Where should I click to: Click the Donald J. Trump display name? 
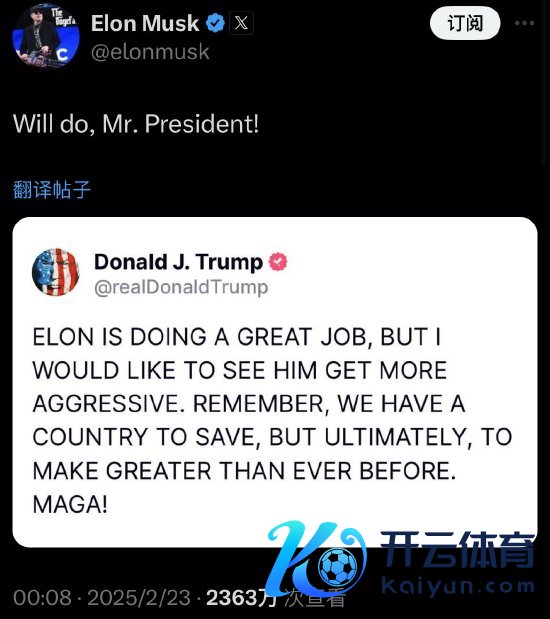click(x=178, y=262)
